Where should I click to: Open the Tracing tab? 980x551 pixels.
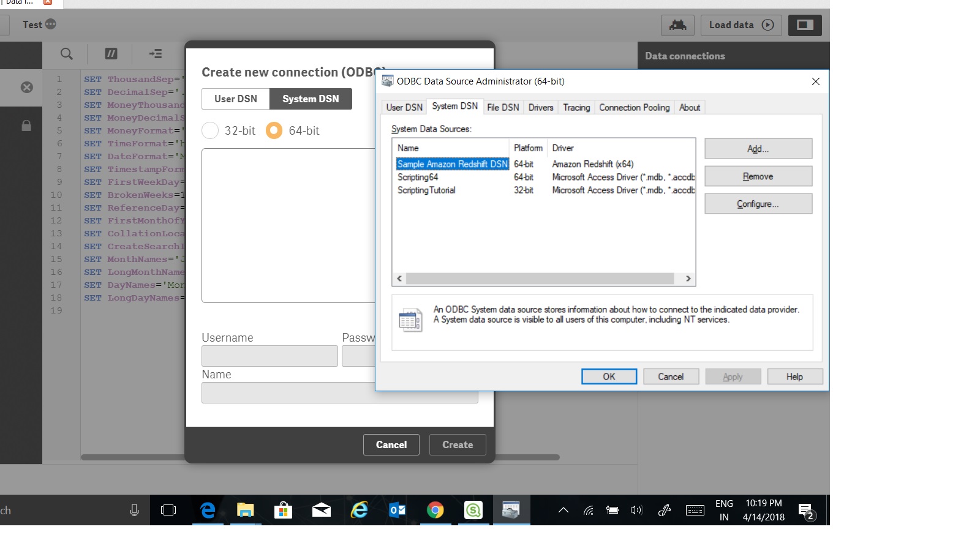(576, 107)
